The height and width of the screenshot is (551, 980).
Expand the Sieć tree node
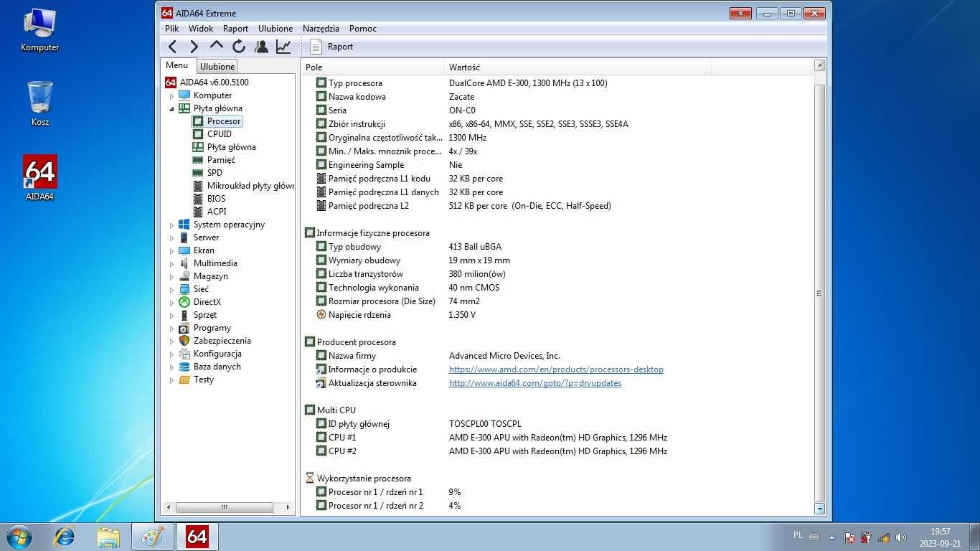pyautogui.click(x=171, y=289)
